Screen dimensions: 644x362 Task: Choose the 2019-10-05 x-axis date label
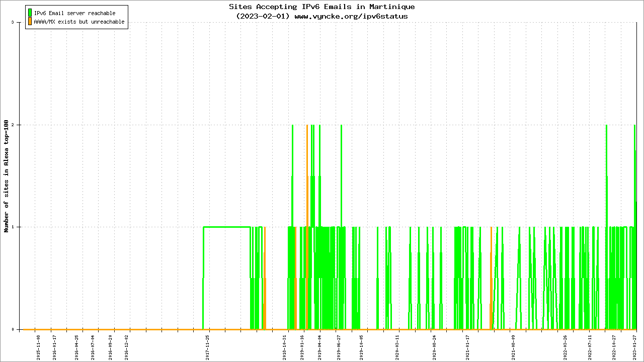(361, 347)
